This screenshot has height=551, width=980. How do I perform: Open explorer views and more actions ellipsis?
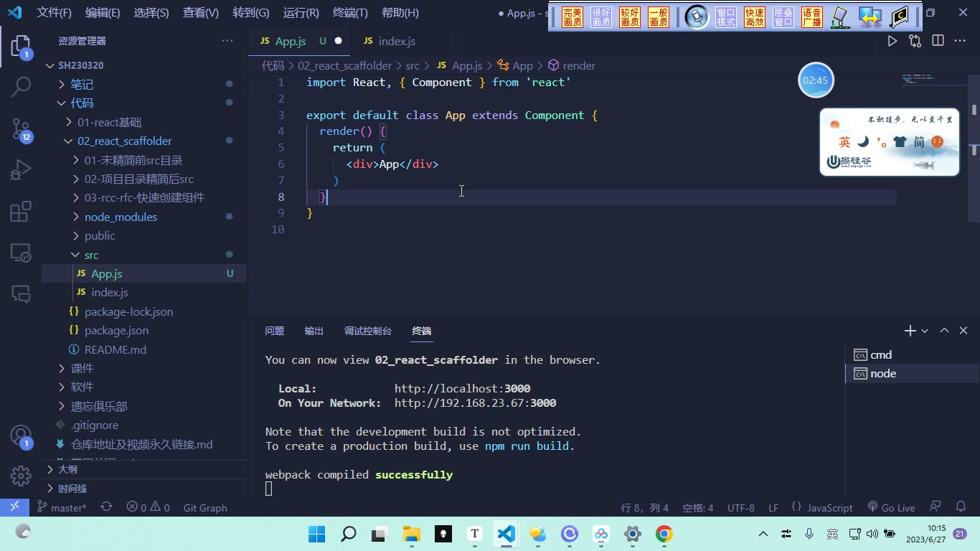[x=227, y=41]
